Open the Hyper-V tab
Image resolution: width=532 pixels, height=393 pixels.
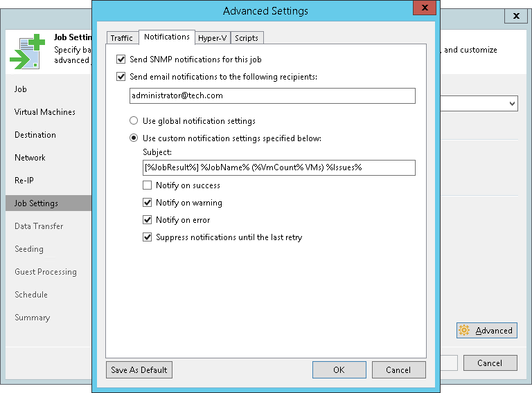(213, 38)
